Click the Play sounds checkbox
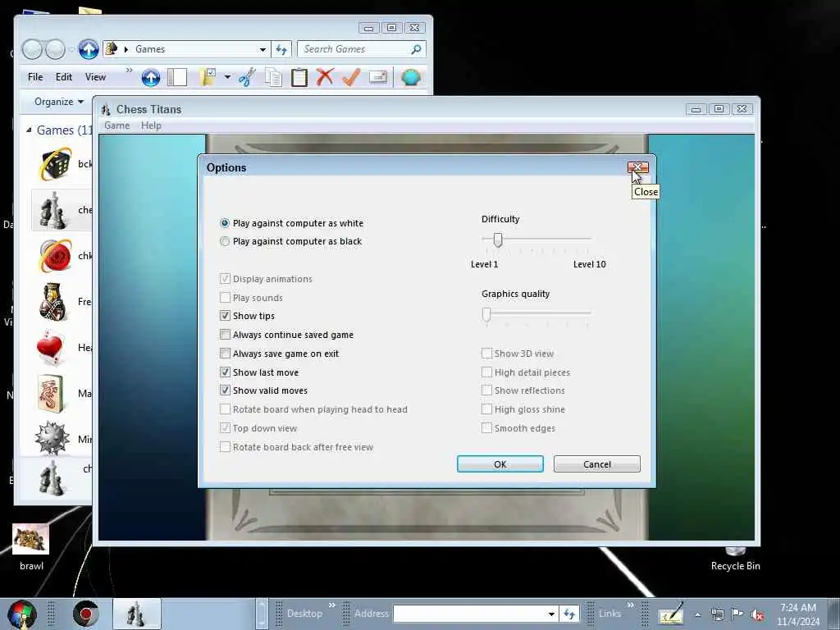The image size is (840, 630). tap(225, 297)
